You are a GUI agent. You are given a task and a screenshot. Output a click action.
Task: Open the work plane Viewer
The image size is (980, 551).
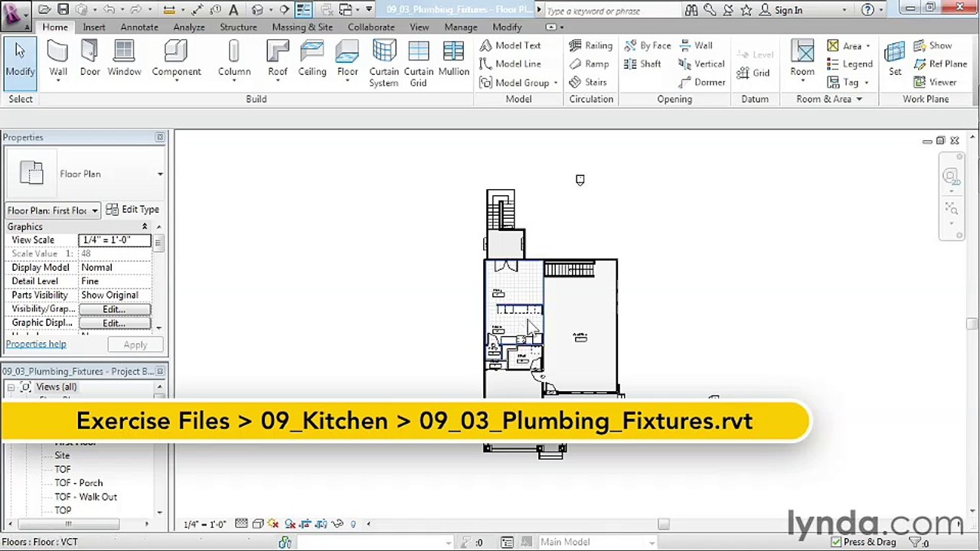point(935,83)
